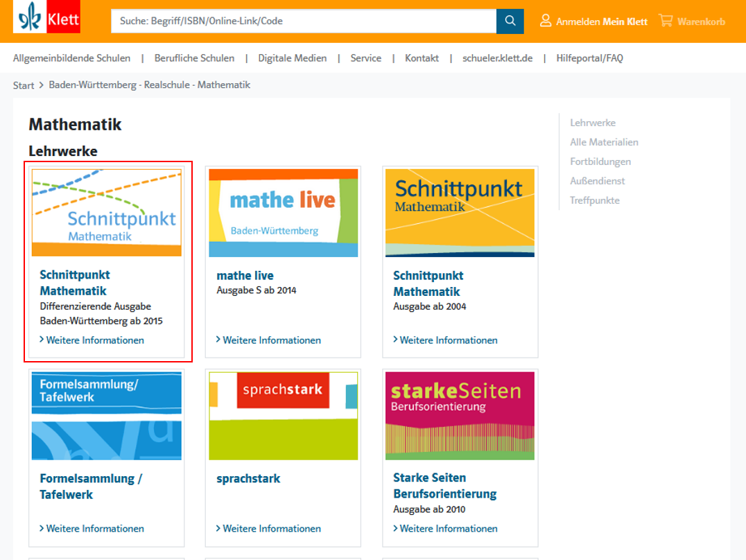The width and height of the screenshot is (746, 560).
Task: Open the Service menu
Action: (365, 58)
